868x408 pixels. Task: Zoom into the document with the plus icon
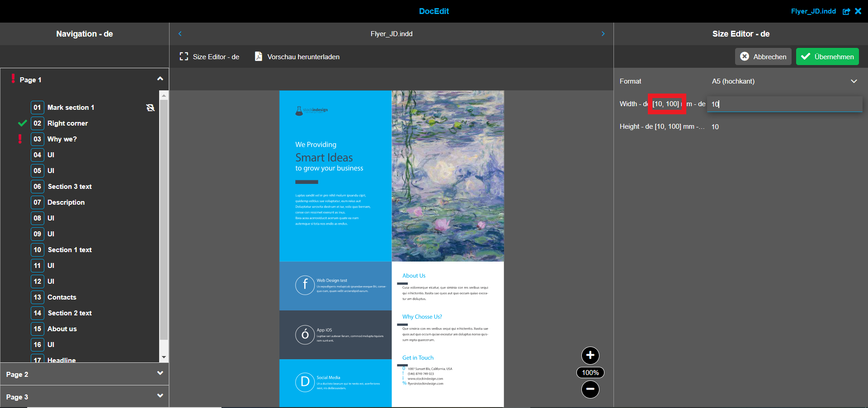(x=590, y=356)
